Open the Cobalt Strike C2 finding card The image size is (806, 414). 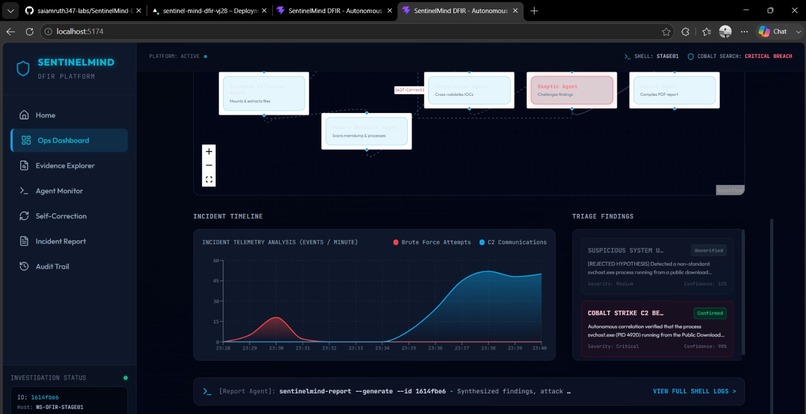pyautogui.click(x=657, y=329)
